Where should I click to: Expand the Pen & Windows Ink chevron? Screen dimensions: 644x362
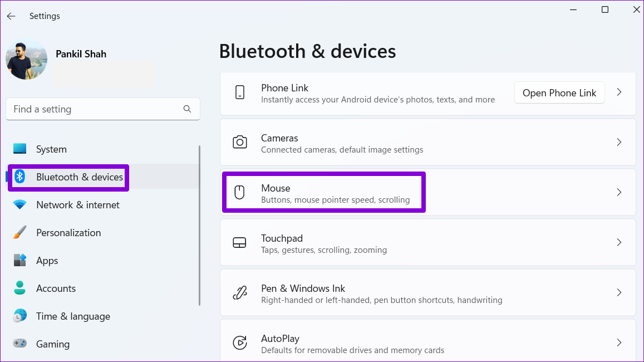click(x=619, y=292)
